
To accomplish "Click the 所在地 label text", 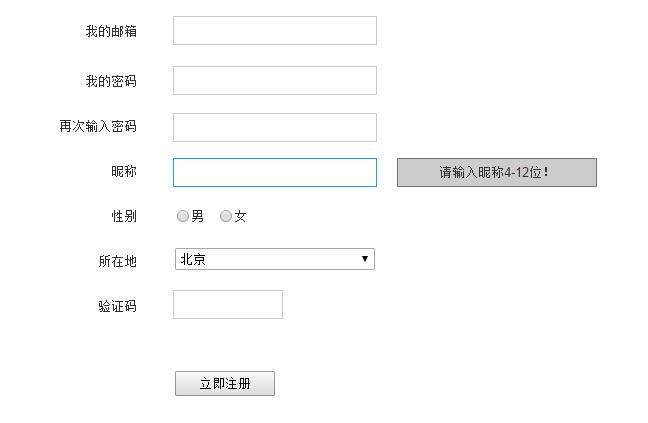I will click(x=117, y=261).
